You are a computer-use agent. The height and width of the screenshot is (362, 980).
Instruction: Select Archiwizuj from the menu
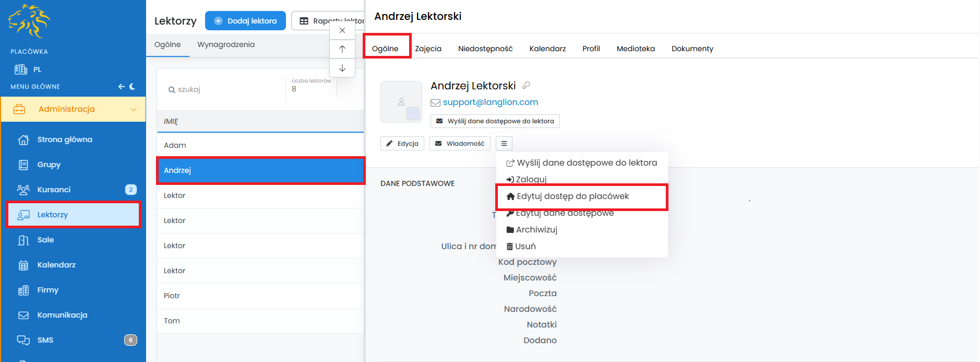click(x=536, y=230)
